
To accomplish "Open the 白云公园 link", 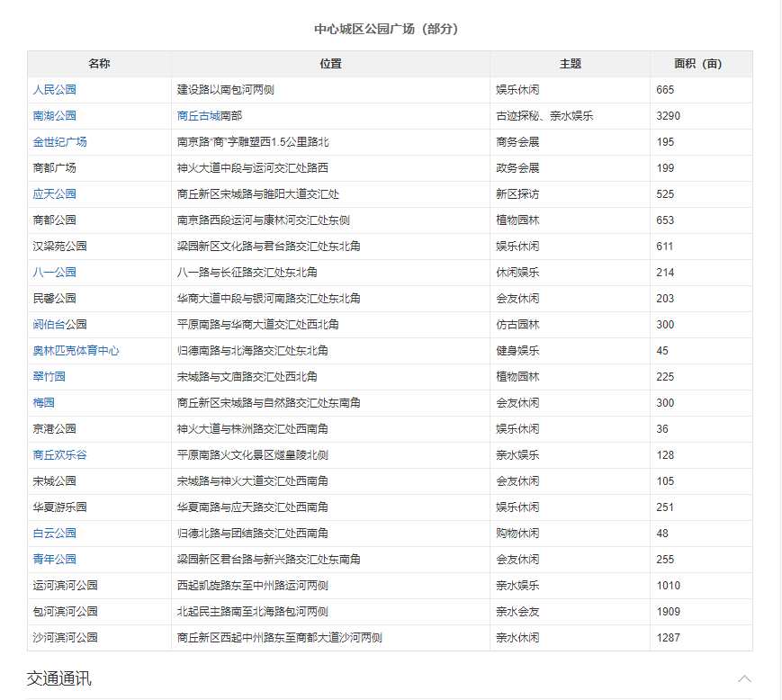I will pos(55,534).
